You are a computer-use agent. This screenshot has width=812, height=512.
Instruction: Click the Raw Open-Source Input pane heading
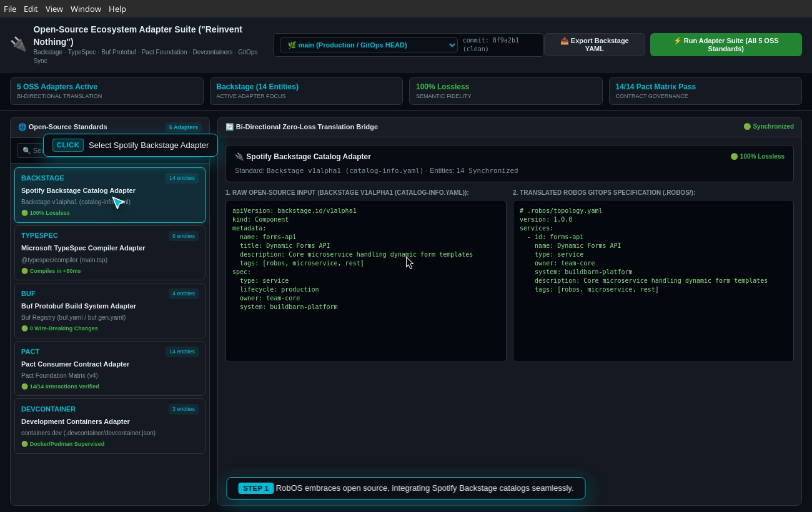pyautogui.click(x=347, y=192)
